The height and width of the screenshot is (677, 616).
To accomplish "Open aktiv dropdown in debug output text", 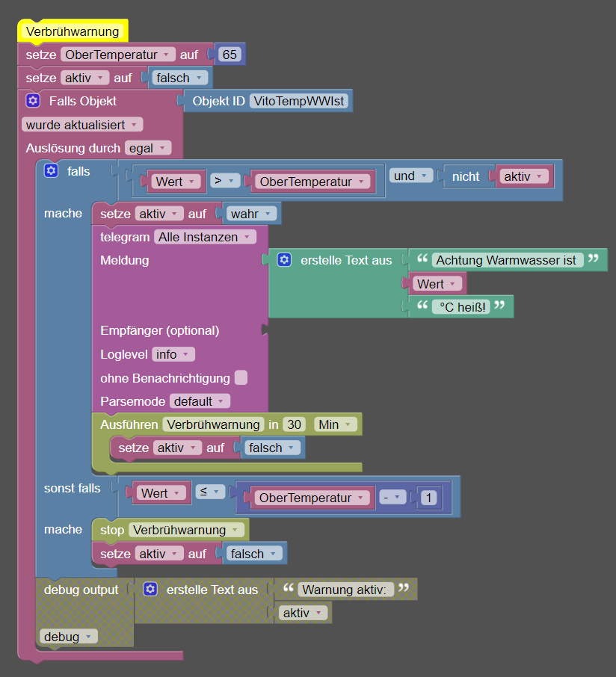I will (x=303, y=613).
